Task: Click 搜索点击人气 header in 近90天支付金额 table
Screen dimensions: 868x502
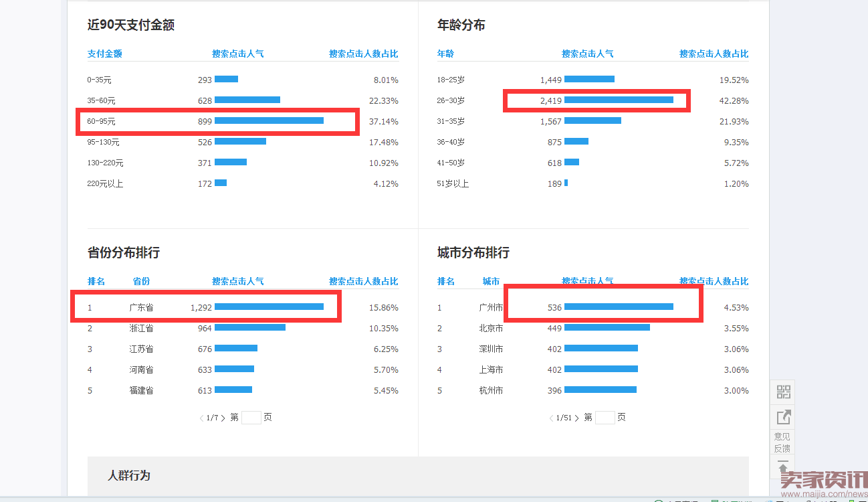Action: [x=238, y=54]
